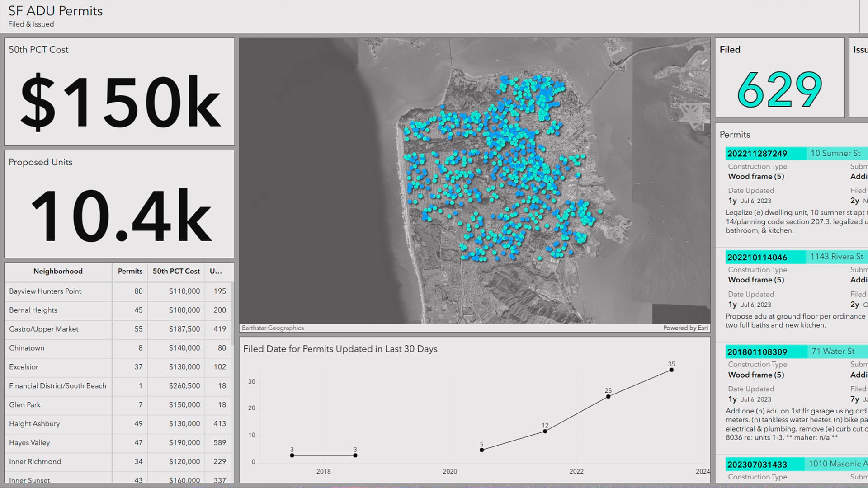Select Financial District/South Beach row
The width and height of the screenshot is (868, 488).
pos(57,386)
